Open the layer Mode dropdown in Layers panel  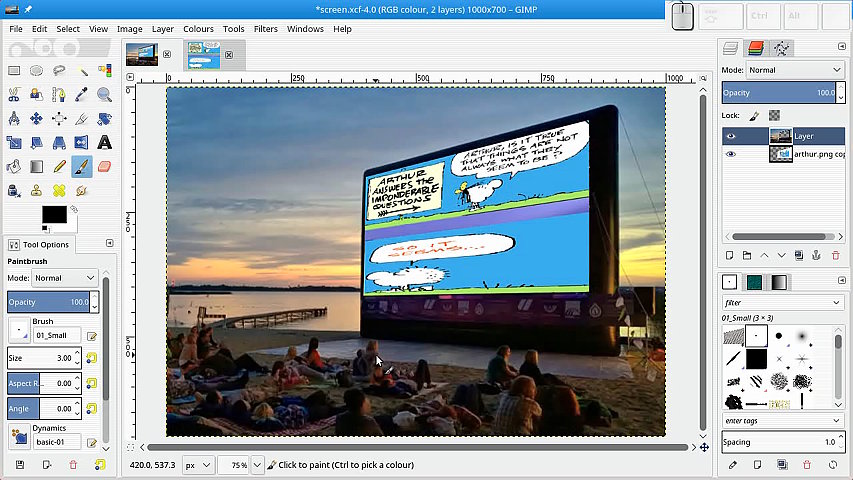tap(795, 70)
